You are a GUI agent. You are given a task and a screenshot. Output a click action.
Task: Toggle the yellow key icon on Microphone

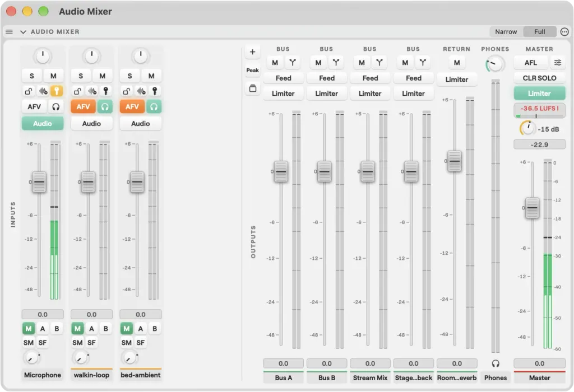tap(57, 91)
